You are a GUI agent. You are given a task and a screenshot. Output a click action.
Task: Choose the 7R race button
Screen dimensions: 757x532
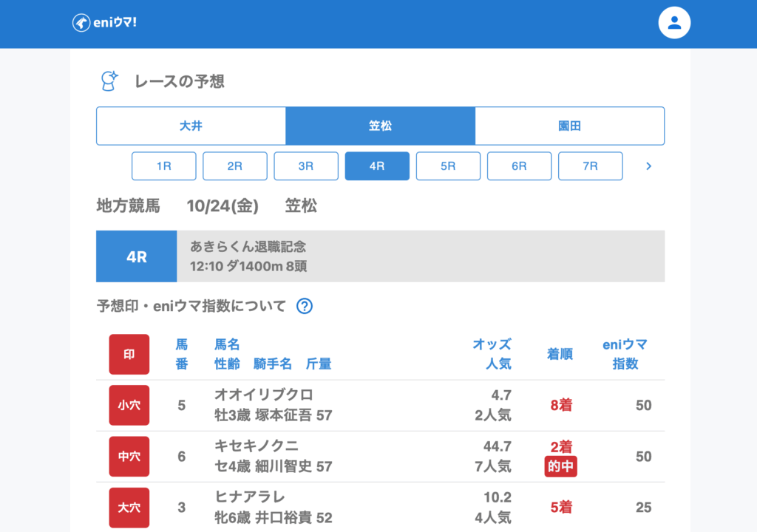(x=590, y=166)
